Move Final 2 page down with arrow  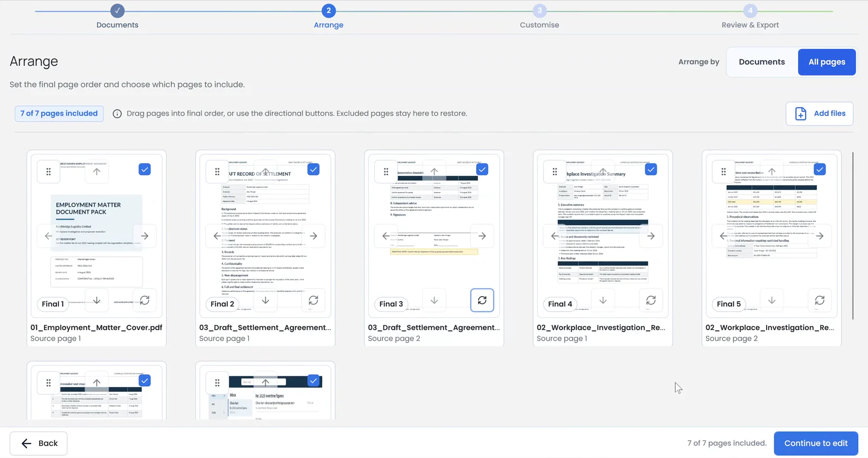265,300
